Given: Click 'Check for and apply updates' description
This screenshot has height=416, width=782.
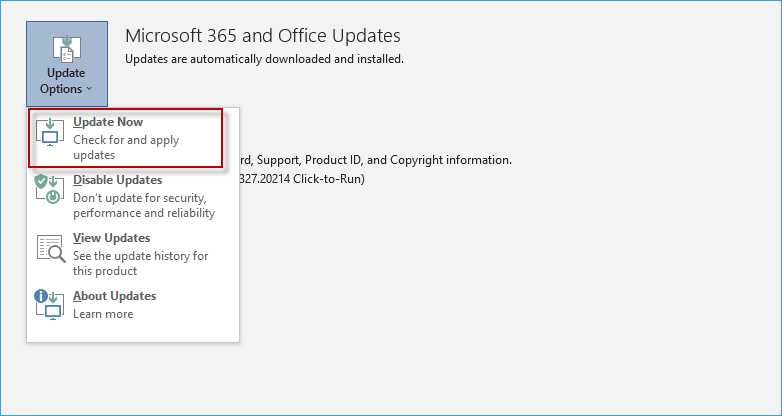Looking at the screenshot, I should click(126, 148).
